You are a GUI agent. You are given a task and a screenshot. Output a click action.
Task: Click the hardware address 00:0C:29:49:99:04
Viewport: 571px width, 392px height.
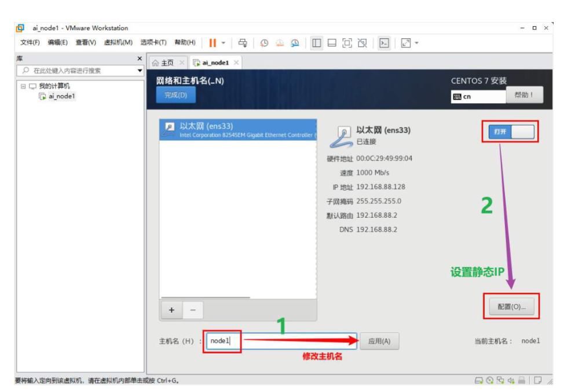384,159
